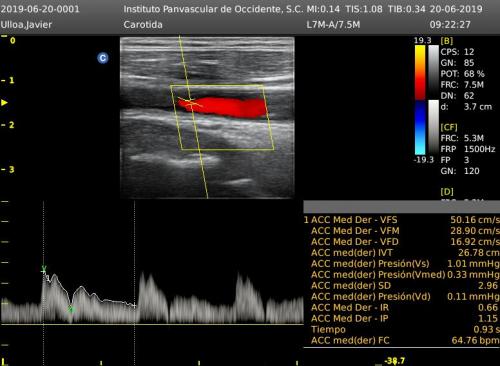Screen dimensions: 500x366
Task: Click the FRP 1500Hz parameter value
Action: point(468,149)
